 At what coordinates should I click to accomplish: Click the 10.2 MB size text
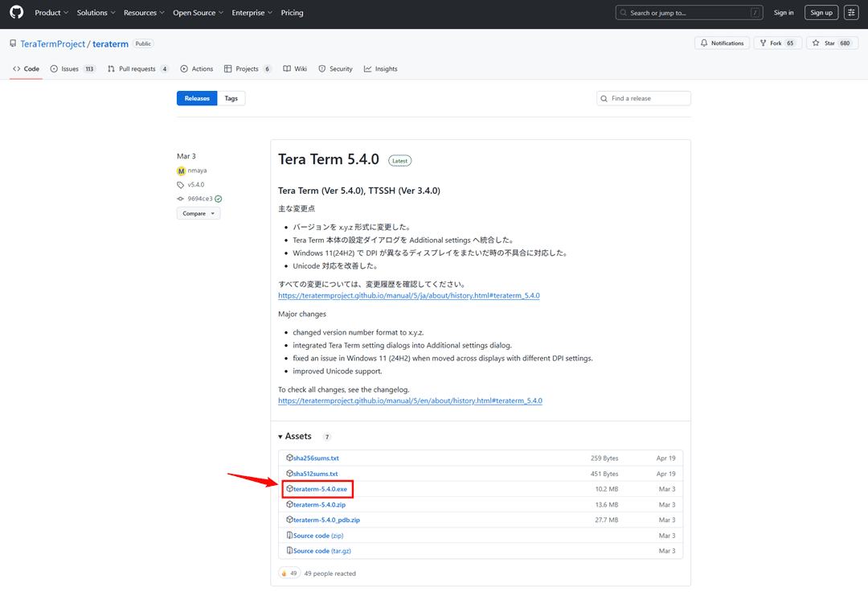pyautogui.click(x=607, y=489)
